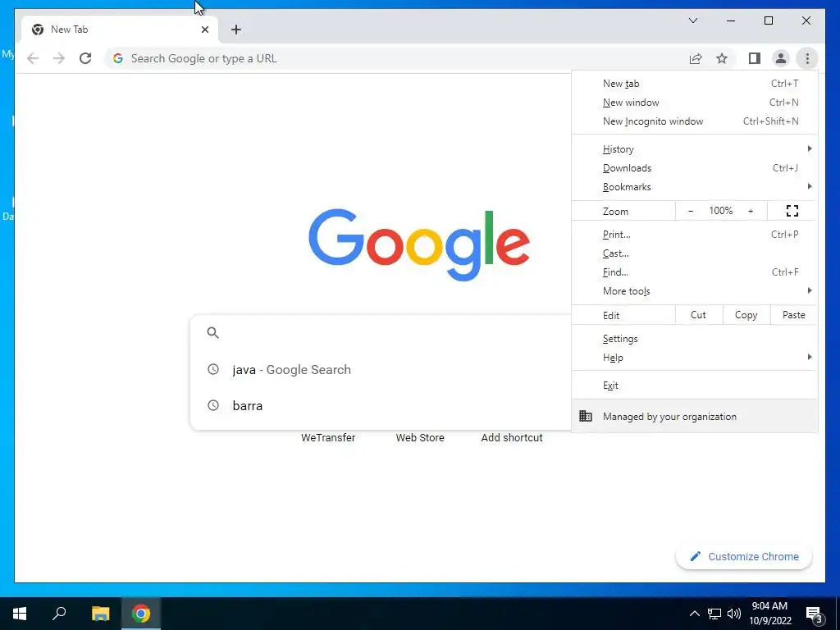This screenshot has width=840, height=630.
Task: Expand the Help submenu
Action: [695, 358]
